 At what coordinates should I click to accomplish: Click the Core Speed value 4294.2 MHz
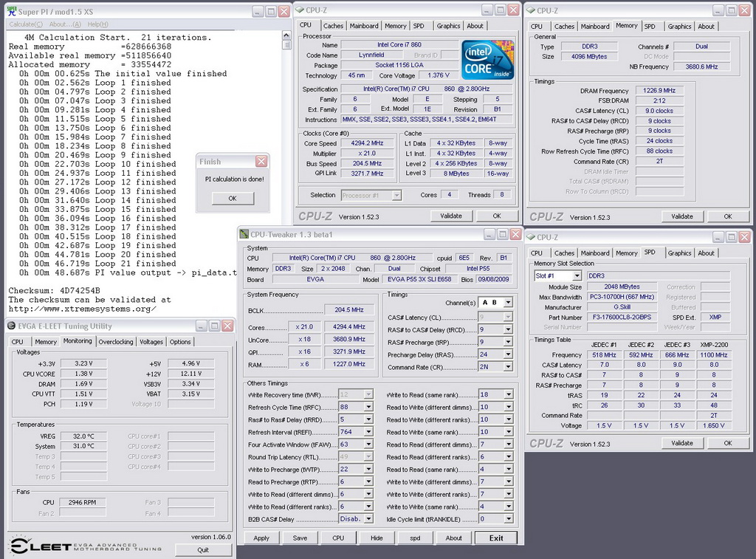tap(368, 143)
